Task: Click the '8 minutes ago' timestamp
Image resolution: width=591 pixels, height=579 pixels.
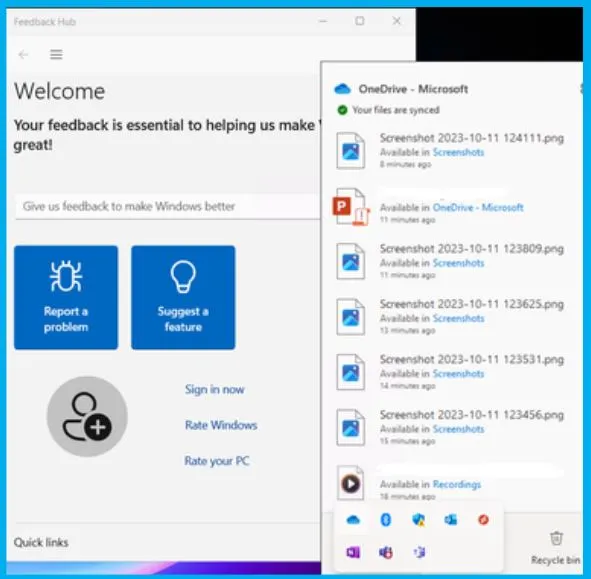Action: [405, 165]
